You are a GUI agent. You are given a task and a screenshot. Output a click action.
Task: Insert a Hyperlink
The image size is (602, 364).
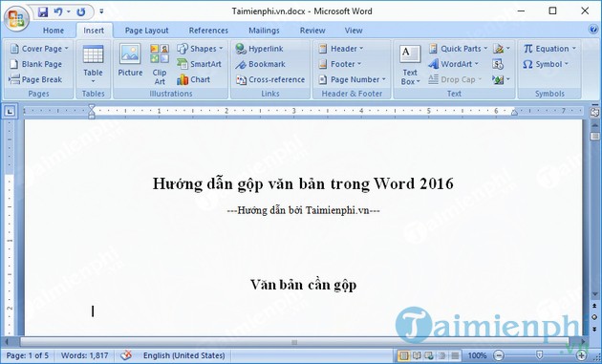tap(260, 49)
